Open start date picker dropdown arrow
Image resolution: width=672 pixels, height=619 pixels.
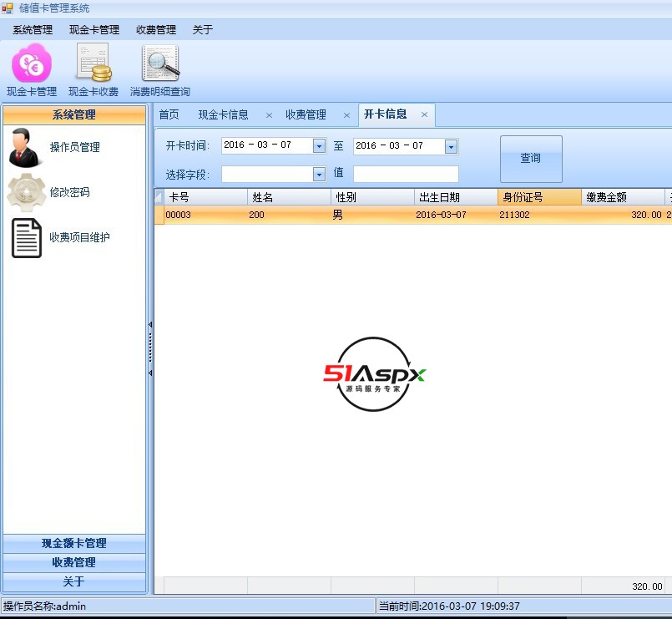pos(319,146)
